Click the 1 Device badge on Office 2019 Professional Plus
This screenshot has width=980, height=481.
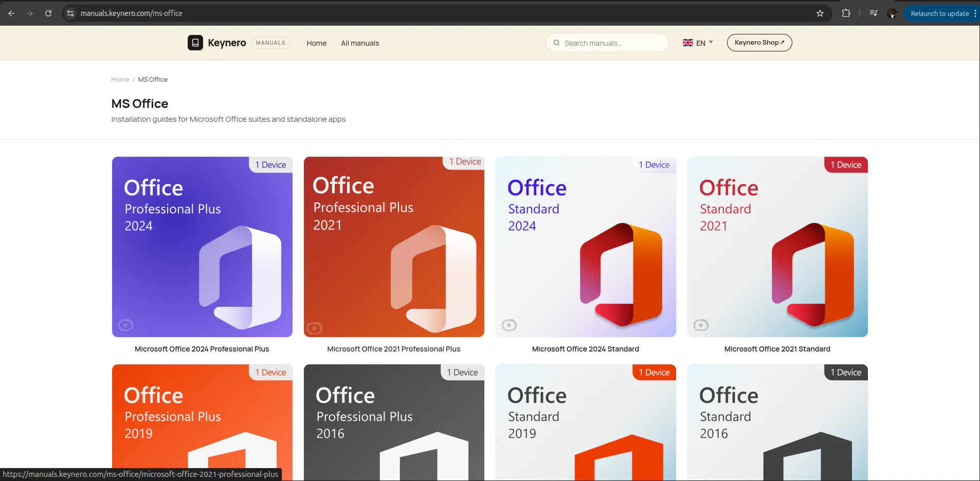[270, 373]
